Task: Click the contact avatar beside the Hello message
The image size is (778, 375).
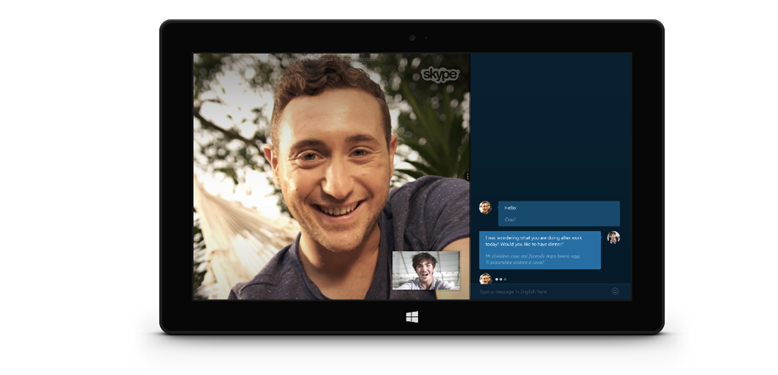Action: pyautogui.click(x=485, y=207)
